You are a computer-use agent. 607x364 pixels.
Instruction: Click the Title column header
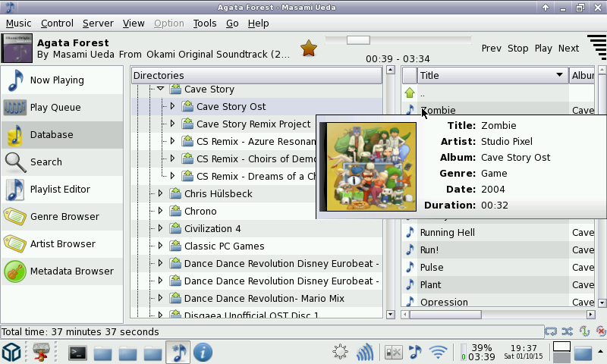tap(486, 75)
